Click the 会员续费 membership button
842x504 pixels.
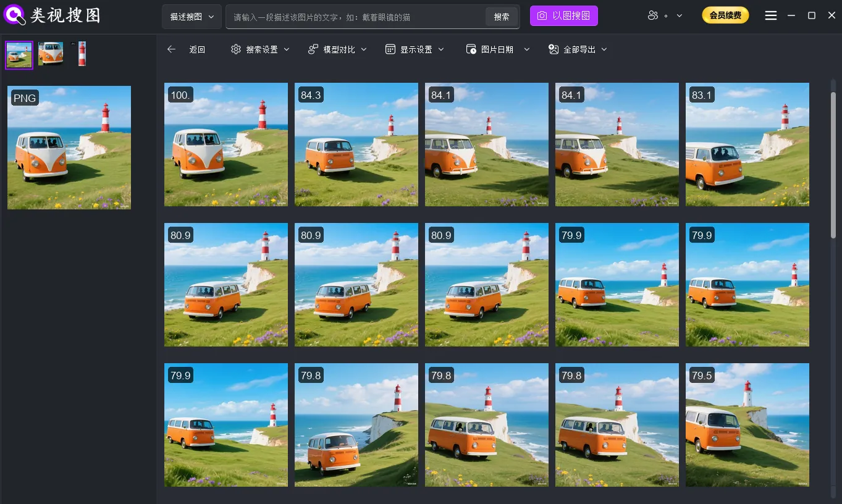725,15
